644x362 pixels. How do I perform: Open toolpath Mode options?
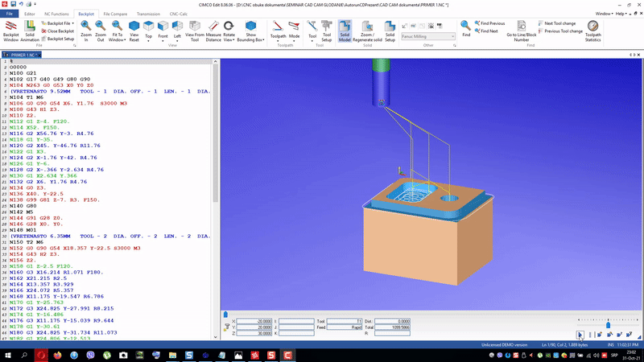[x=294, y=29]
